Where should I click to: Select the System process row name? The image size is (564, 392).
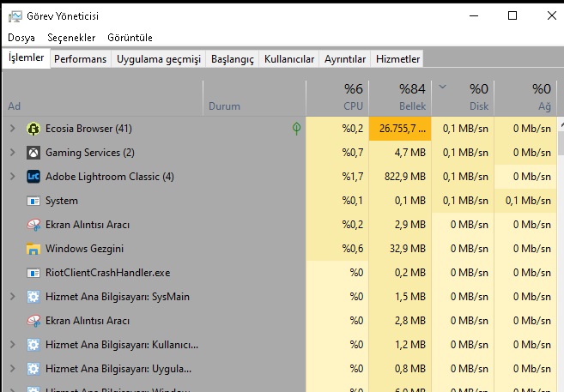click(62, 201)
